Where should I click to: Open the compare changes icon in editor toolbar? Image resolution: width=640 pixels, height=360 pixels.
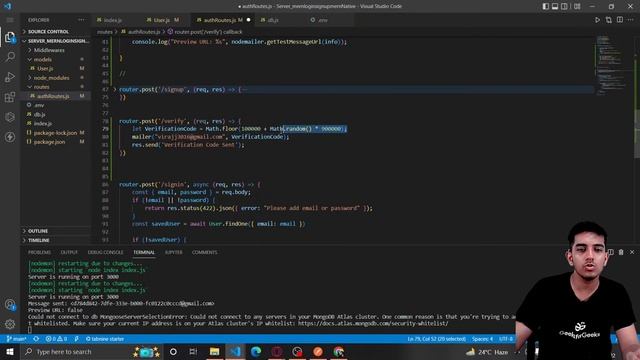609,20
